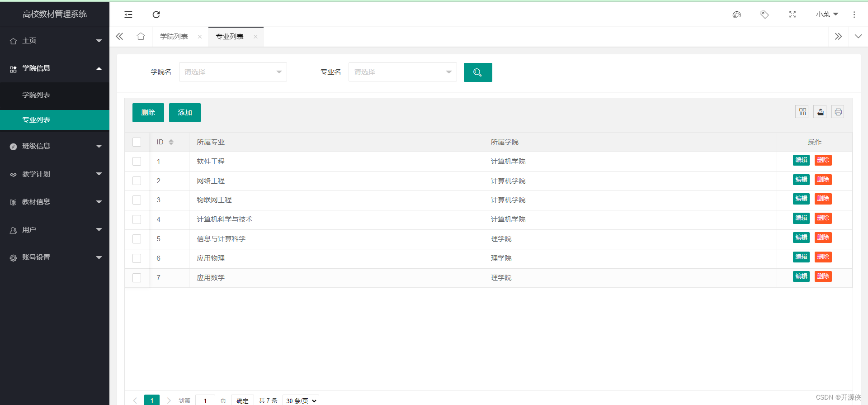Expand the 账号设置 menu arrow
The height and width of the screenshot is (405, 868).
[x=99, y=257]
